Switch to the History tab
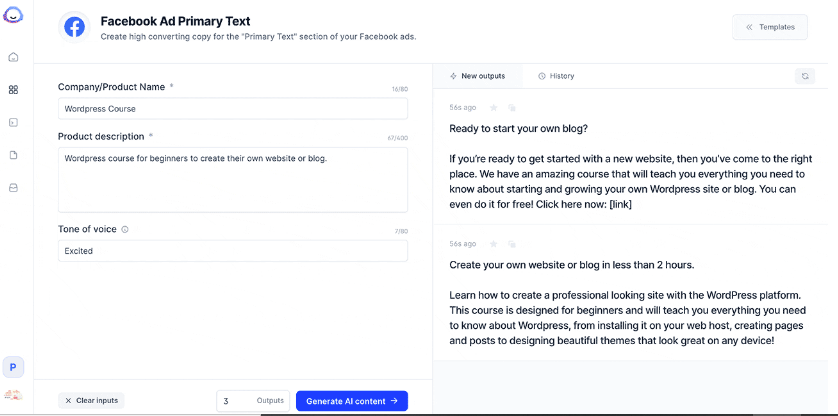Image resolution: width=838 pixels, height=416 pixels. coord(556,76)
